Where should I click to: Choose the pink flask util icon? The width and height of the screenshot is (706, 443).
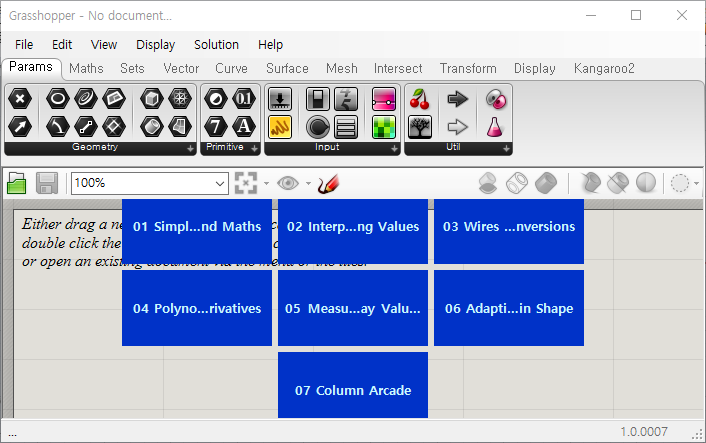click(x=495, y=127)
